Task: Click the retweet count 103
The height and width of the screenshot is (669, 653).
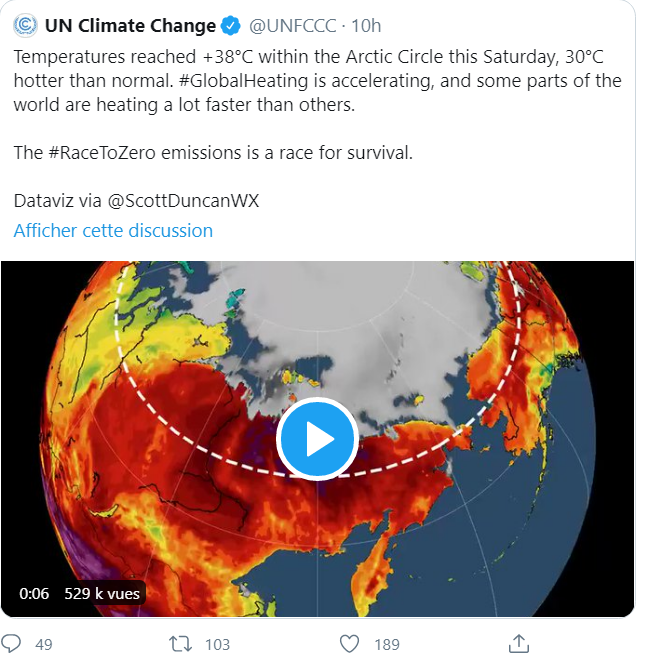Action: click(217, 644)
